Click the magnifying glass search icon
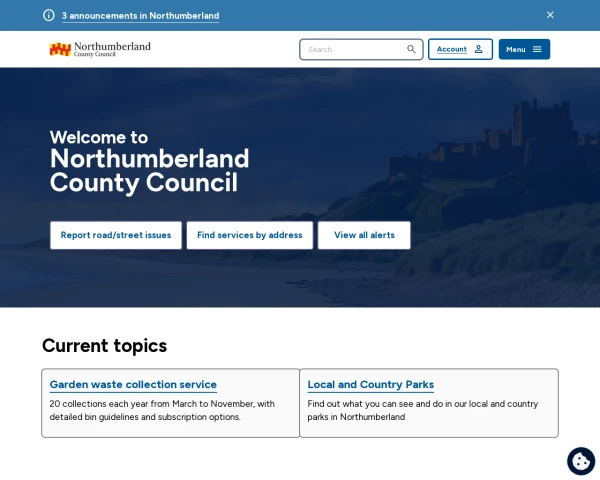Viewport: 600px width, 480px height. [x=411, y=49]
